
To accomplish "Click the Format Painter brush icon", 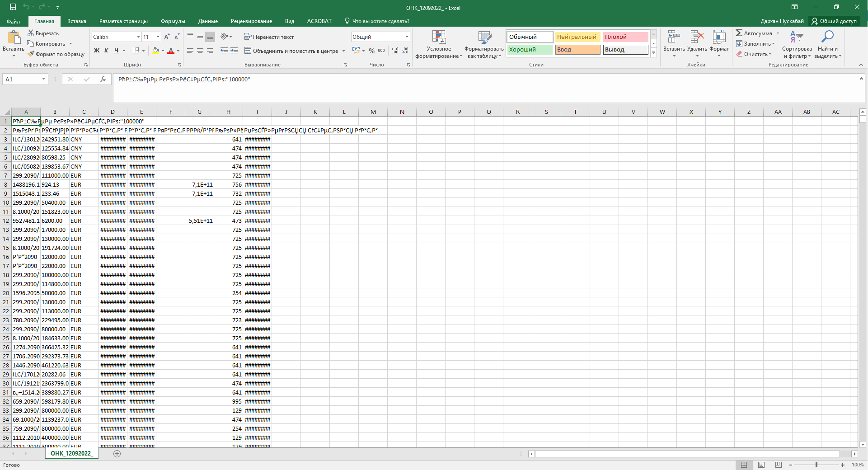I will pyautogui.click(x=31, y=54).
